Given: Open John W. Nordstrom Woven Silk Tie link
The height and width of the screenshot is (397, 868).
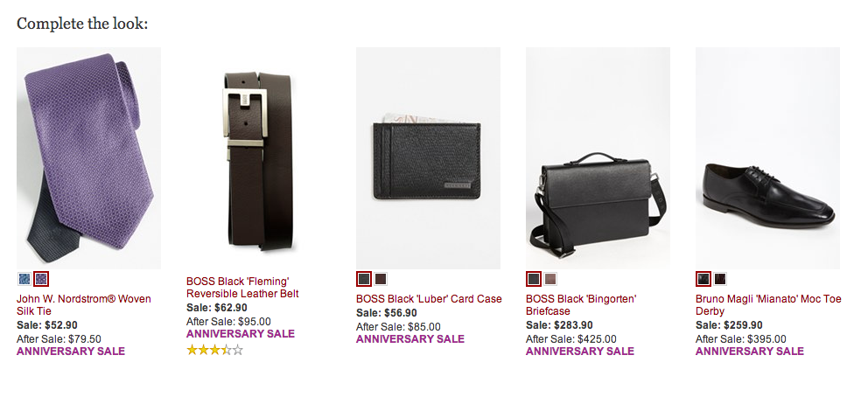Looking at the screenshot, I should (84, 305).
